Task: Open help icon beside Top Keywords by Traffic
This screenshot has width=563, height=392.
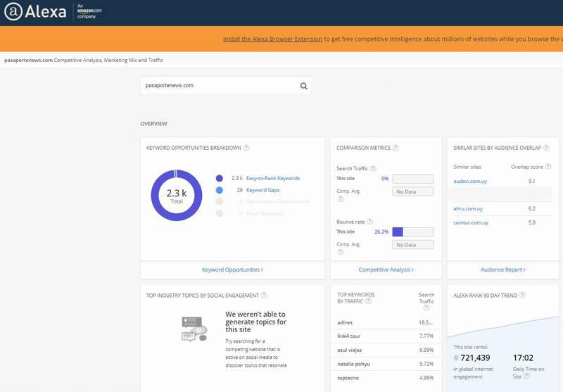Action: 368,301
